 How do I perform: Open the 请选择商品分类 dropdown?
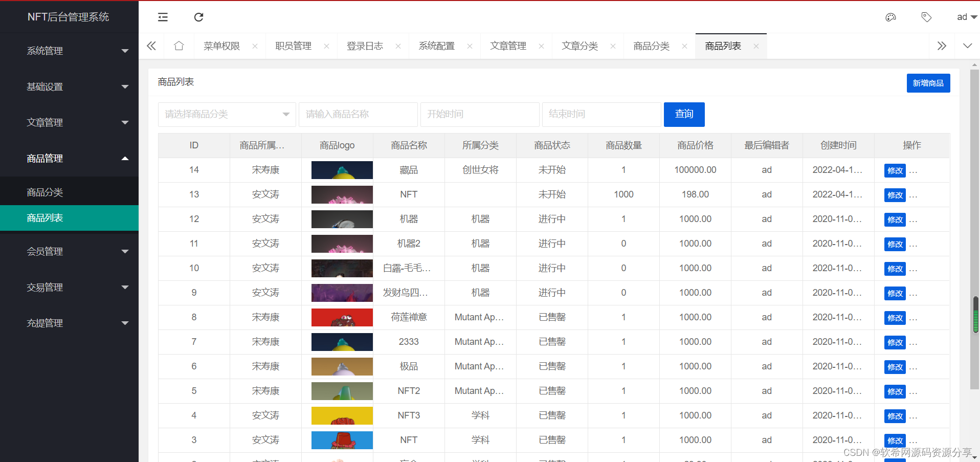pos(227,114)
